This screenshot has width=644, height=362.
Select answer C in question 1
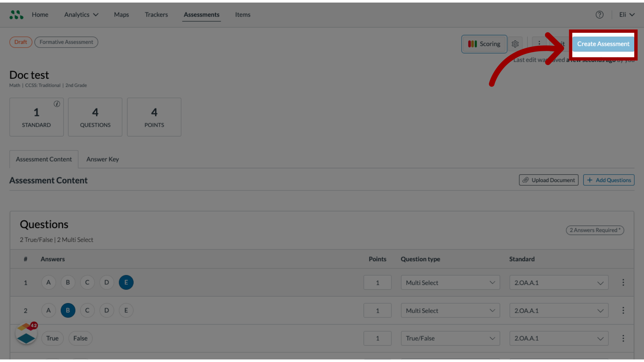click(87, 283)
